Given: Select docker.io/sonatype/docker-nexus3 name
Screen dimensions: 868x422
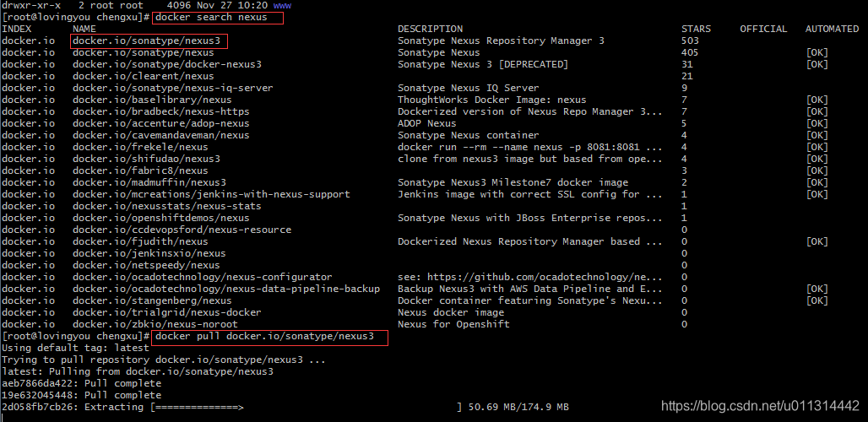Looking at the screenshot, I should (166, 64).
